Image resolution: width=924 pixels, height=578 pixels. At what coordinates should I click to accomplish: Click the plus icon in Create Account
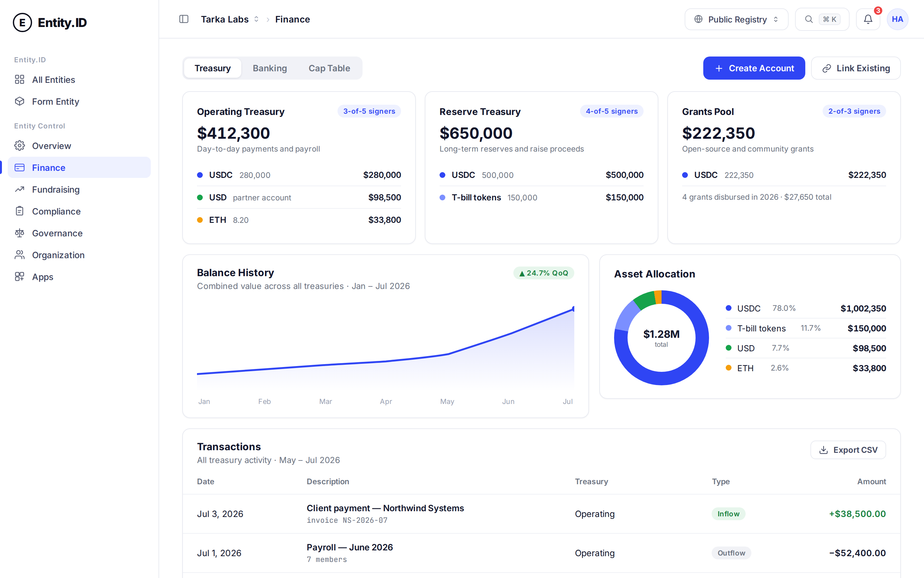(719, 68)
